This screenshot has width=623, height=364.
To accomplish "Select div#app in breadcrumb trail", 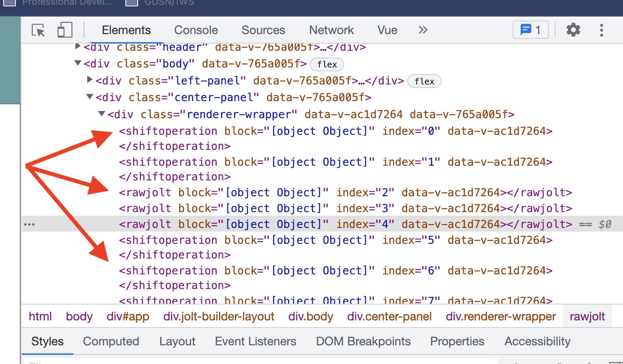I will tap(128, 316).
